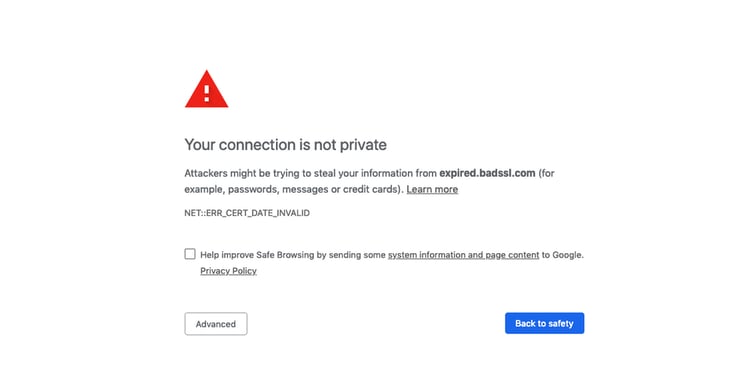This screenshot has height=385, width=754.
Task: Open the 'system information and page content' link
Action: click(464, 255)
